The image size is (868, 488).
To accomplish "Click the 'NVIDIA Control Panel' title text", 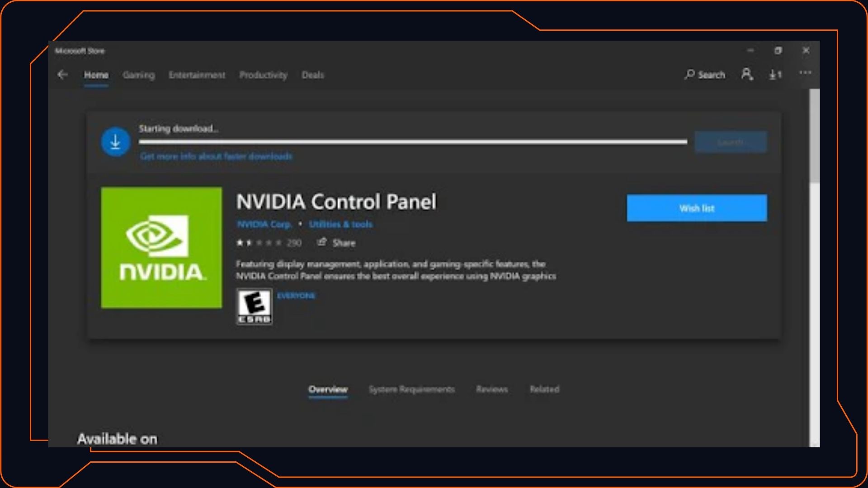I will tap(336, 202).
